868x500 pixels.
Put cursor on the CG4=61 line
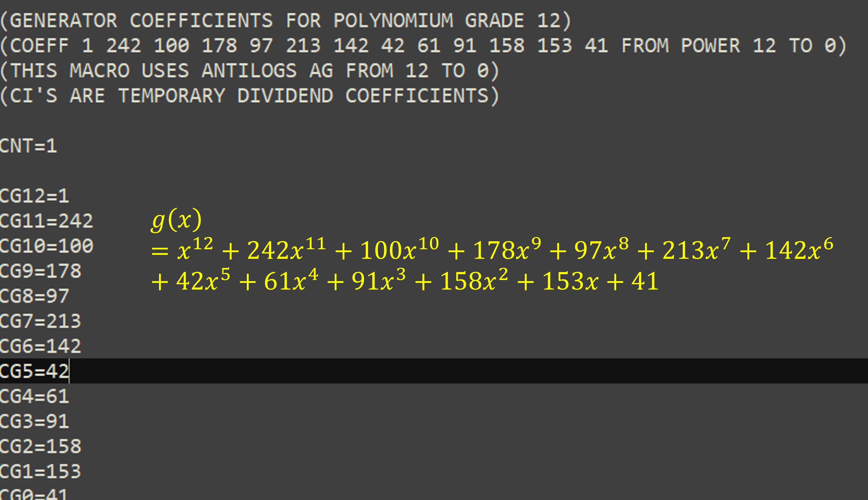(x=34, y=396)
